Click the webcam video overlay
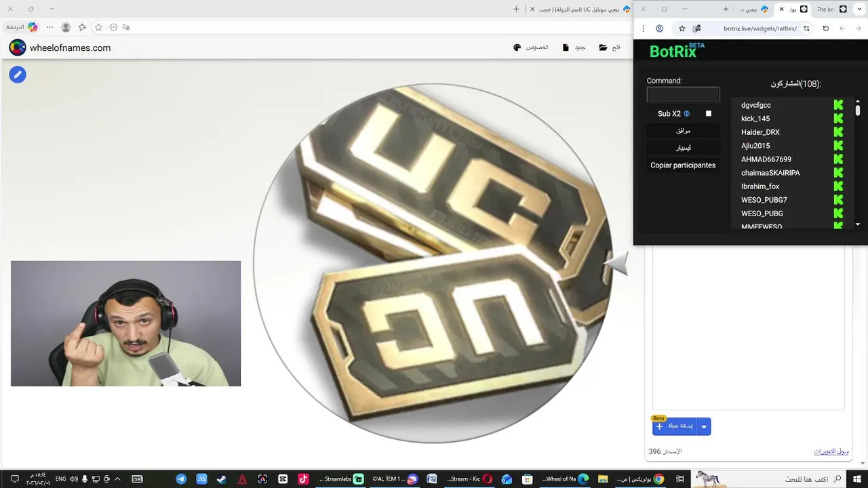This screenshot has height=488, width=868. pyautogui.click(x=125, y=323)
